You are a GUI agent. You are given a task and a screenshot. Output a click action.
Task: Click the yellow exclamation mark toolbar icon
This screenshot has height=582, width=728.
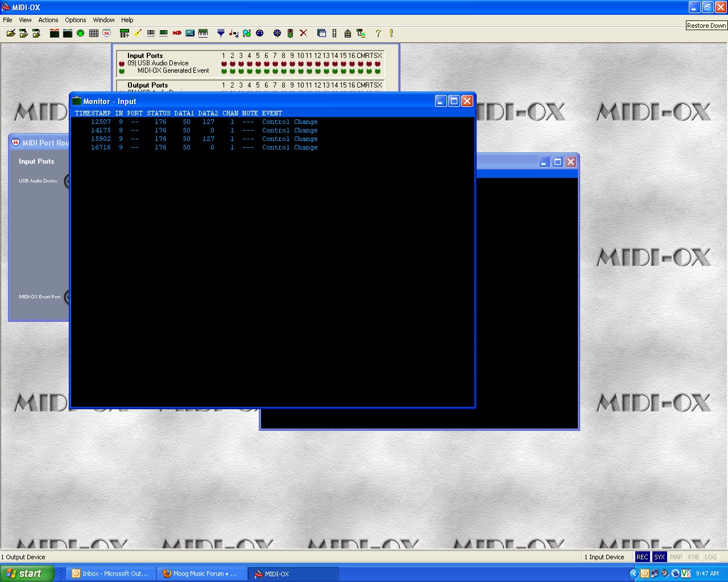tap(391, 34)
